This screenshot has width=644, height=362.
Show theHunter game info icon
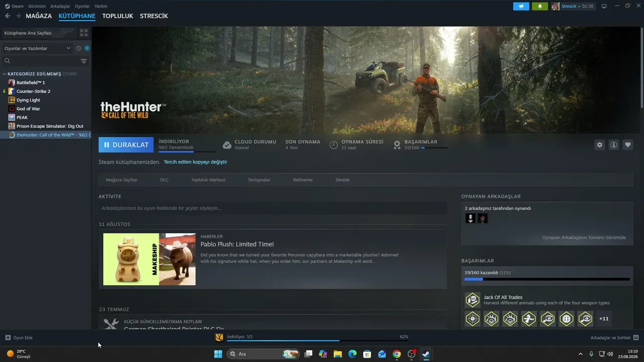(614, 145)
